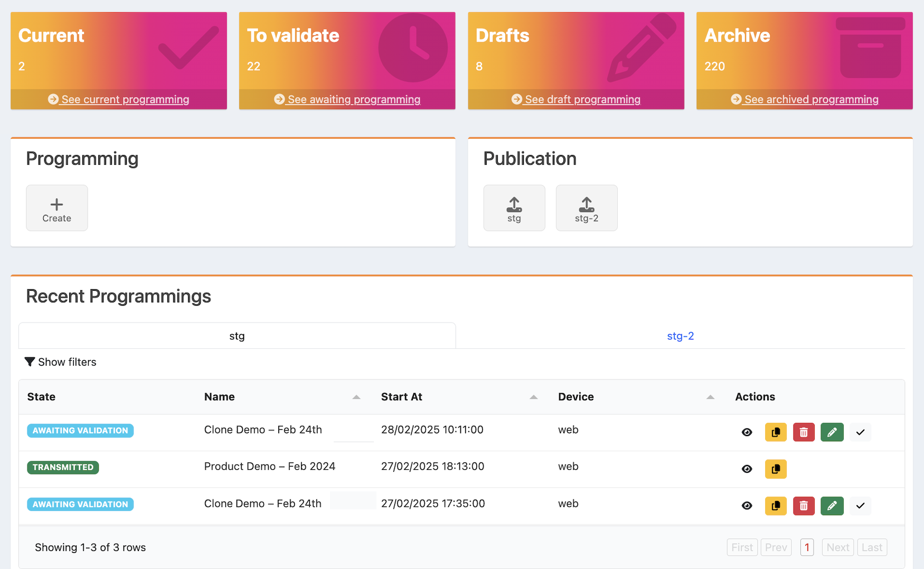
Task: Click the Product Demo – Feb 2024 name
Action: click(x=269, y=467)
